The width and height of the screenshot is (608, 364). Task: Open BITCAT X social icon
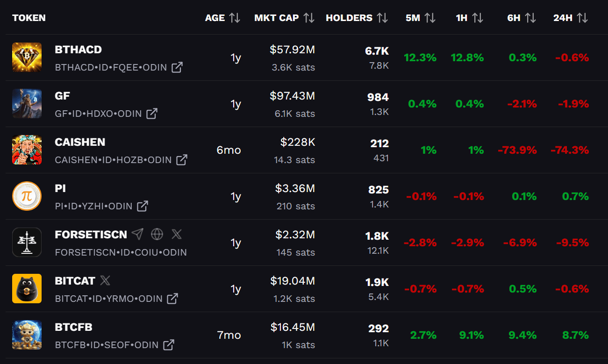106,280
